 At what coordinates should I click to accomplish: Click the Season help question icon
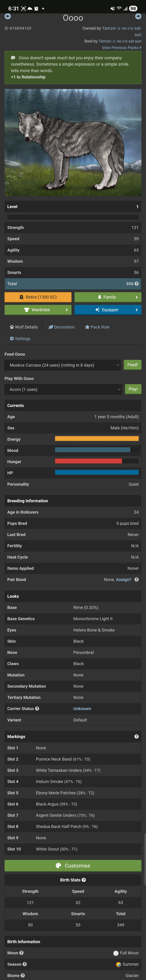[x=24, y=964]
